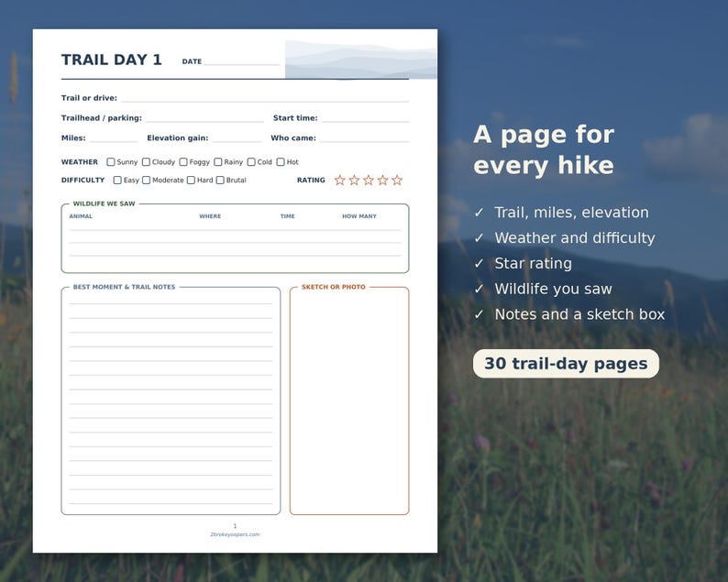Screen dimensions: 728x582
Task: Click the A page for every hike headline
Action: [x=544, y=150]
